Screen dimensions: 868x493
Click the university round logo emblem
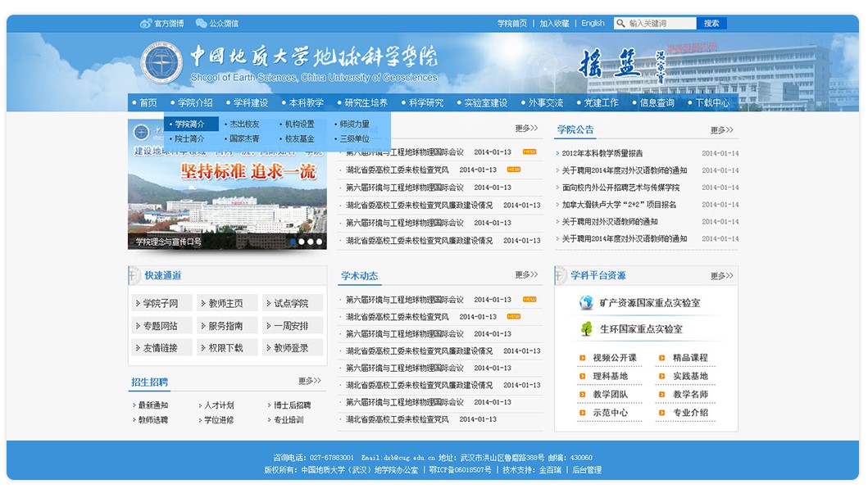tap(161, 62)
